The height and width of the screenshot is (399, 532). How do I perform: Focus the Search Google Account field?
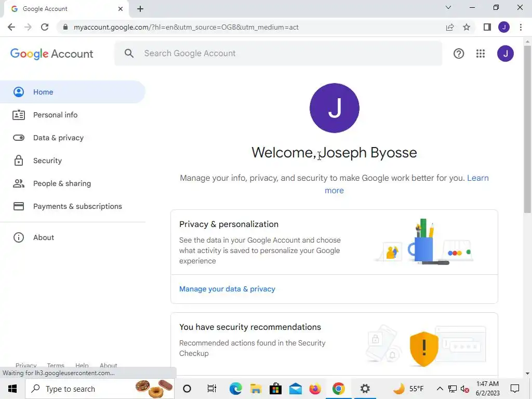pyautogui.click(x=278, y=54)
